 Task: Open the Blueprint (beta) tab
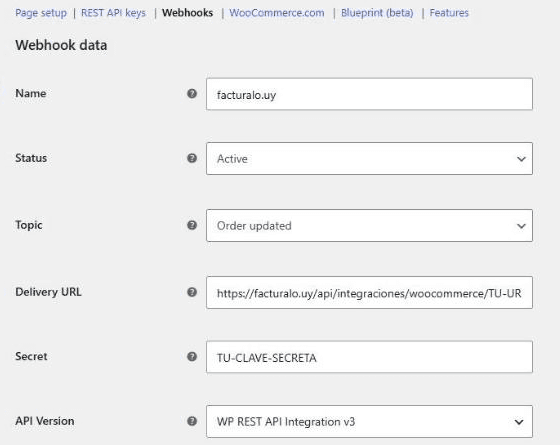[377, 13]
